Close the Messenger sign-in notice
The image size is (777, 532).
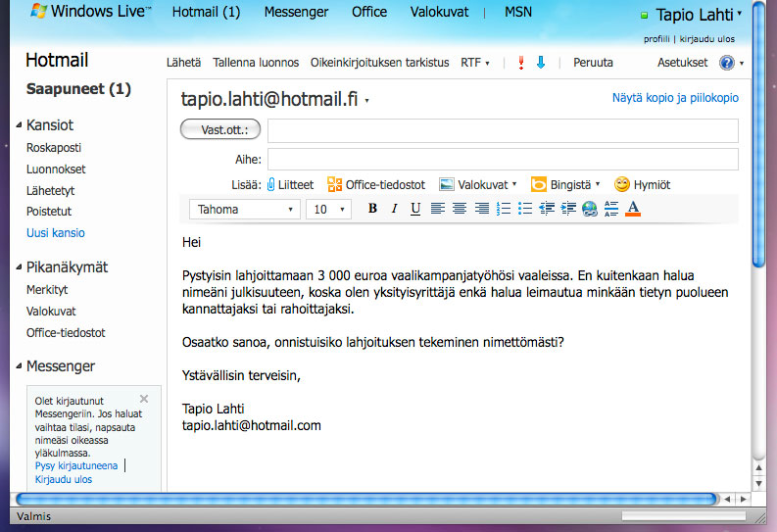point(144,399)
